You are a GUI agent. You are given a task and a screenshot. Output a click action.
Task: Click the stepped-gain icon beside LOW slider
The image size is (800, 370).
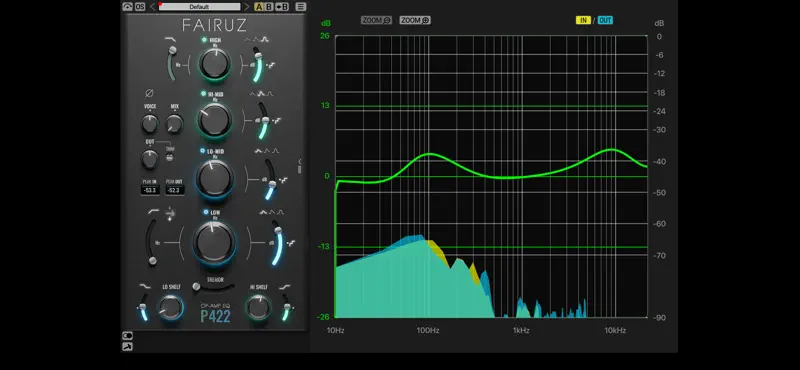pyautogui.click(x=291, y=243)
